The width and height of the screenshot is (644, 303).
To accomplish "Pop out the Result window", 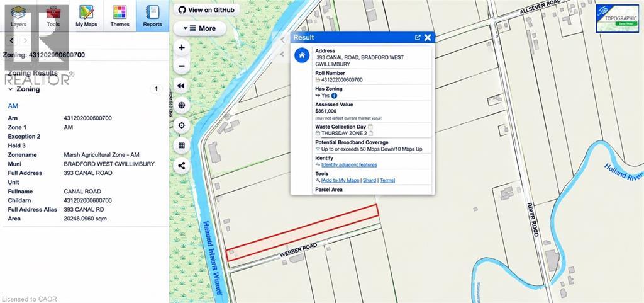I will (x=418, y=37).
